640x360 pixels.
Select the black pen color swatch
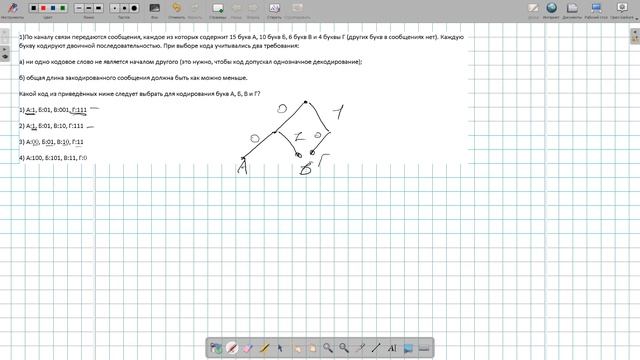(x=34, y=8)
